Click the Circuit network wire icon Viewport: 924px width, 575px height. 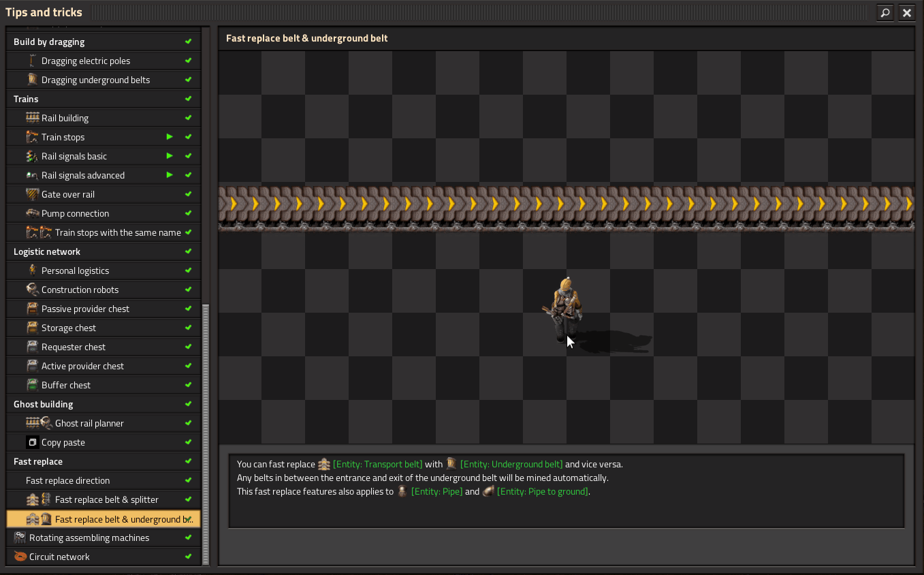point(20,557)
